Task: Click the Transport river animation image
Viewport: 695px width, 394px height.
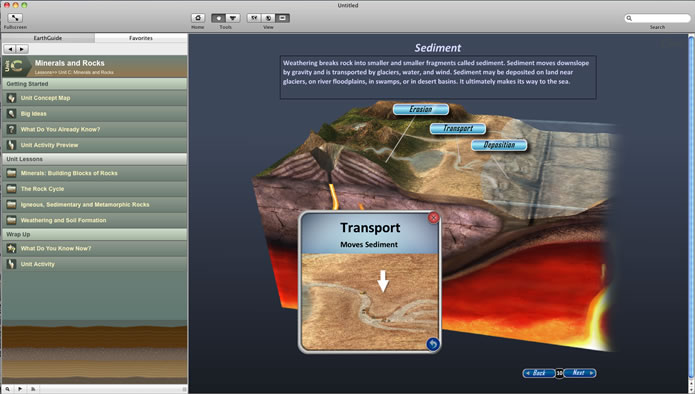Action: tap(370, 301)
